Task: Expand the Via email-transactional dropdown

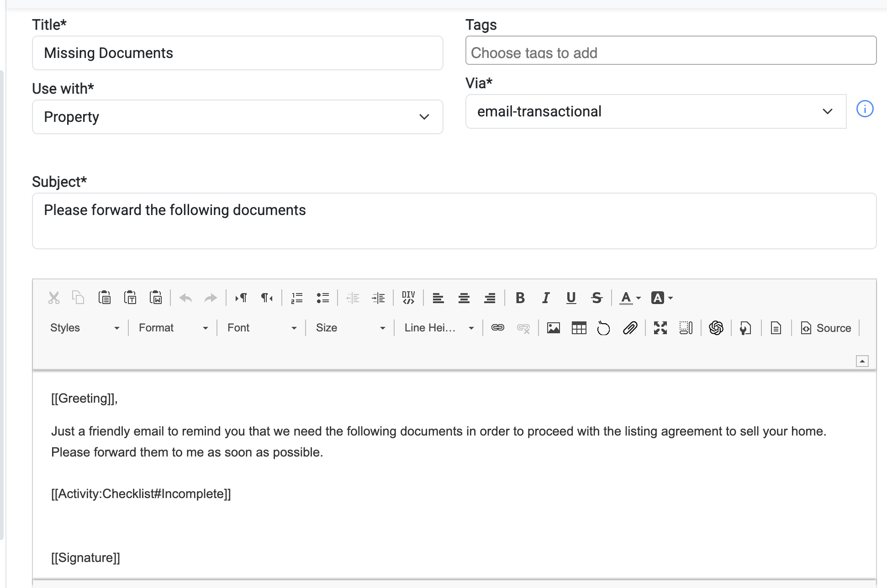Action: [x=655, y=111]
